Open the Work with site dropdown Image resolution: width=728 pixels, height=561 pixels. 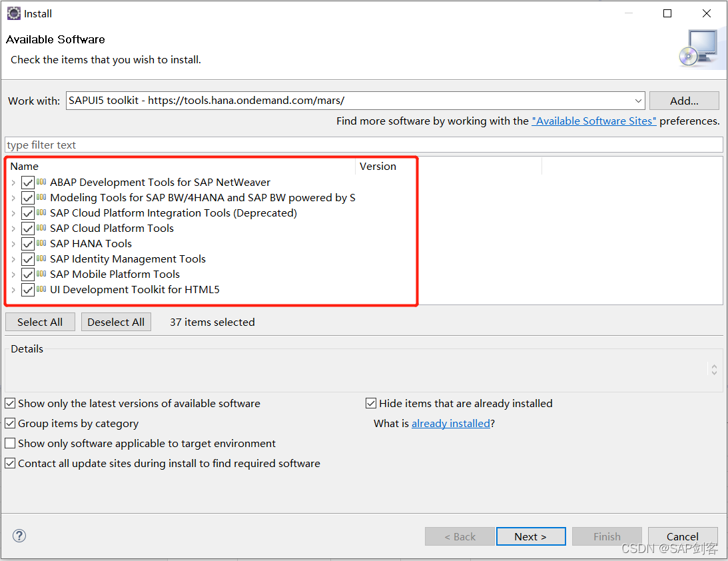point(638,101)
